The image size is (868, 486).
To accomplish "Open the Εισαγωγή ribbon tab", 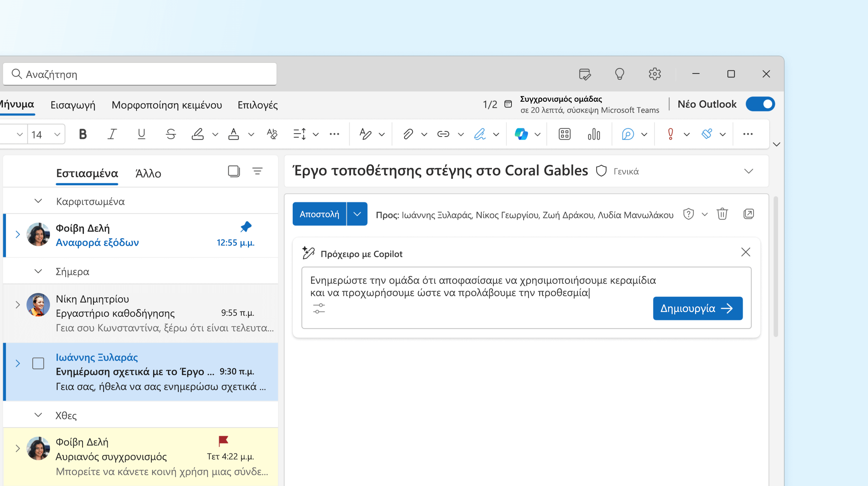I will point(73,105).
